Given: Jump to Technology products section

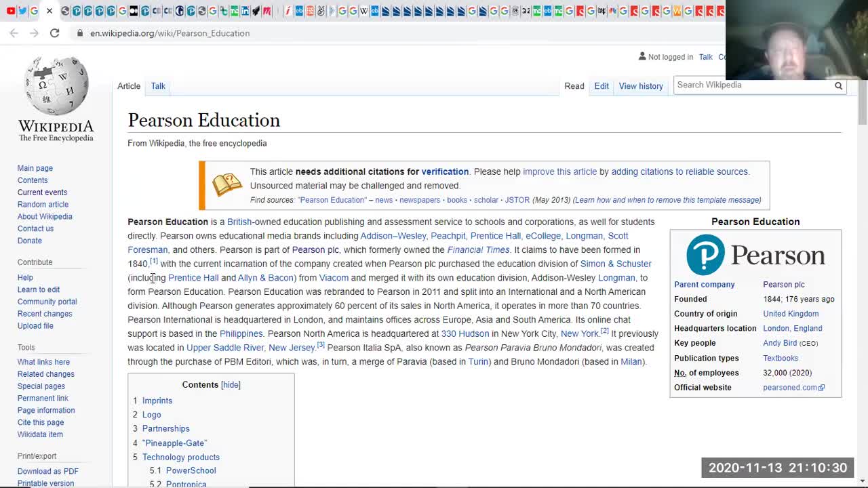Looking at the screenshot, I should (x=181, y=457).
